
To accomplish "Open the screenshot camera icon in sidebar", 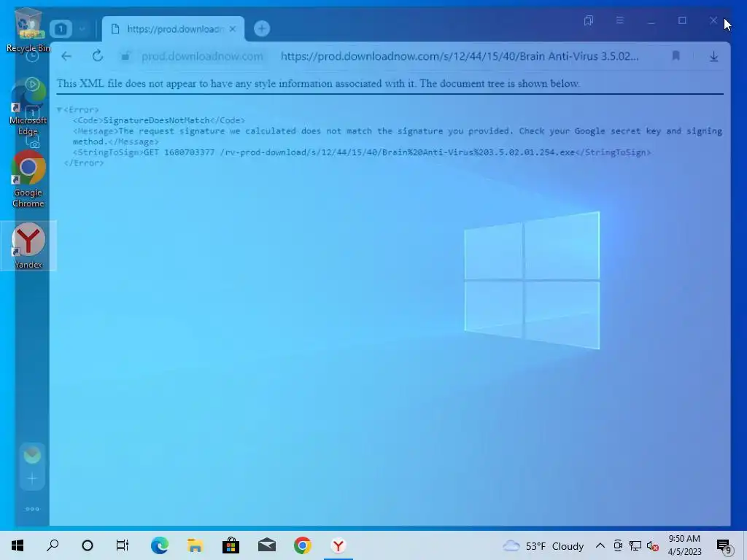I will 34,143.
